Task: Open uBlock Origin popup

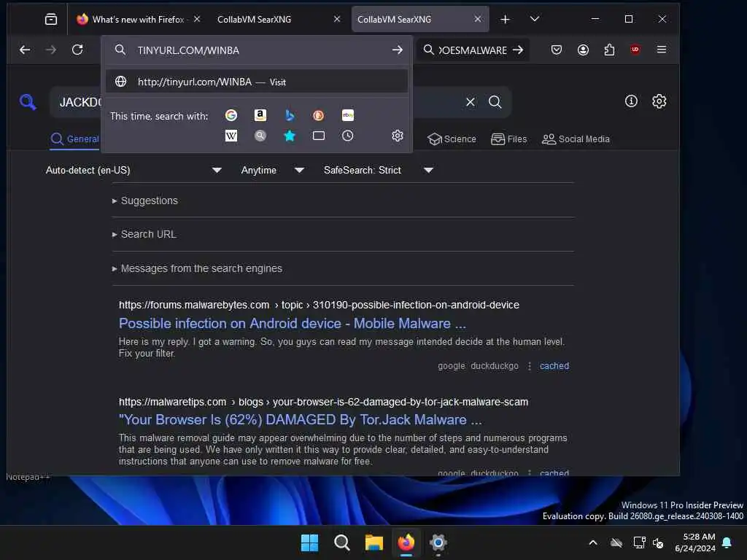Action: (635, 50)
